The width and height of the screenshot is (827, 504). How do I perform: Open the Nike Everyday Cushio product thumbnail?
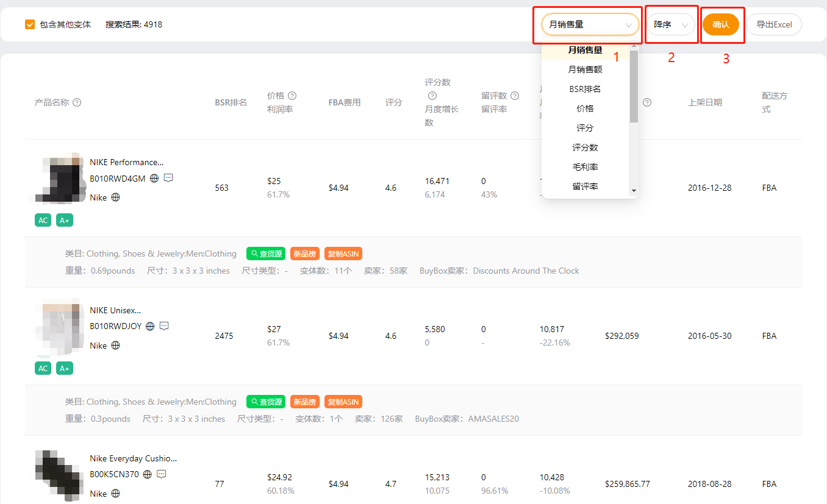pyautogui.click(x=59, y=476)
